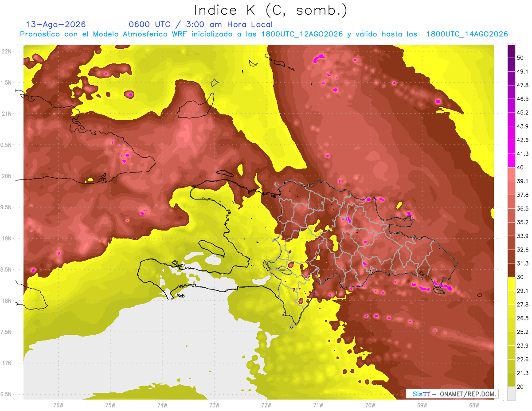Viewport: 532px width, 411px height.
Task: Click the '46.5' value on the color scale
Action: [x=523, y=99]
